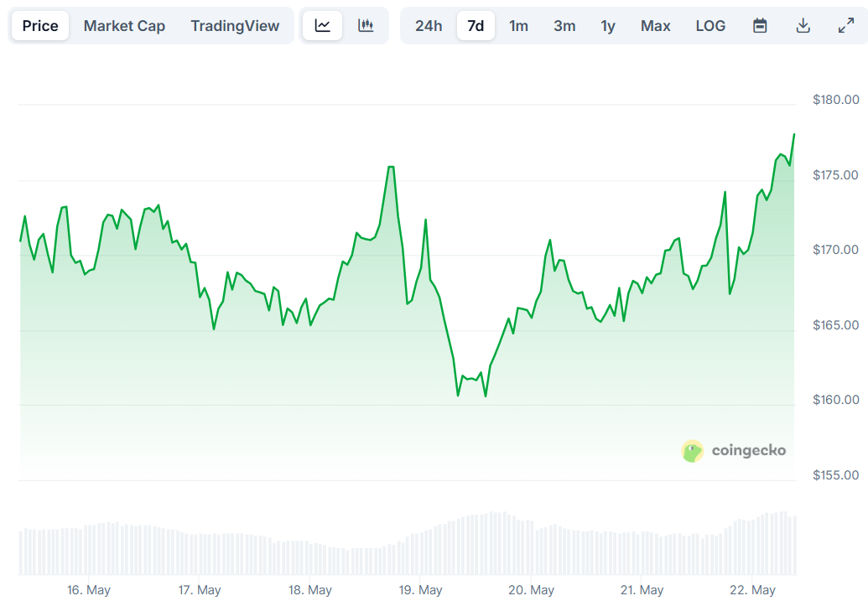Screen dimensions: 868x601
Task: Click the 18. May date label
Action: tap(310, 590)
